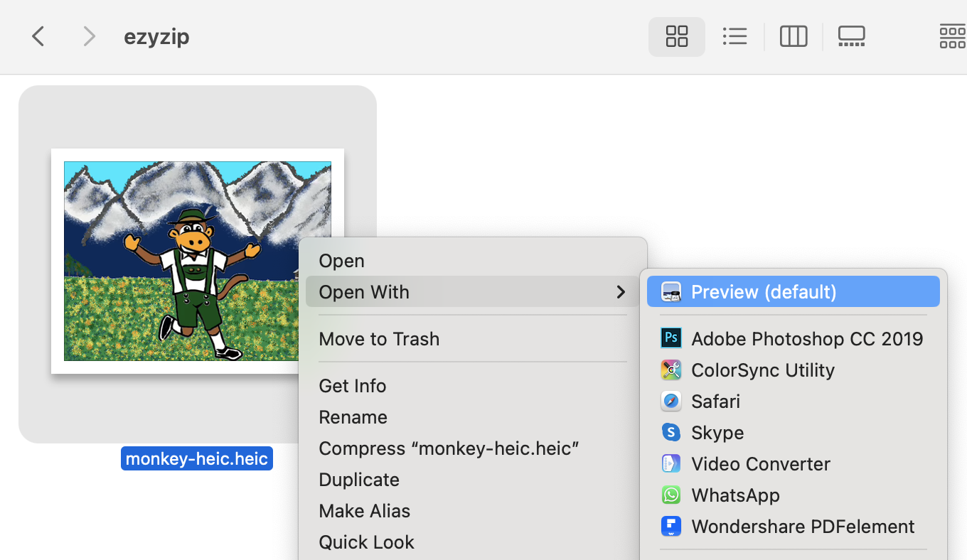Select Get Info from the context menu
The width and height of the screenshot is (967, 560).
pyautogui.click(x=353, y=385)
